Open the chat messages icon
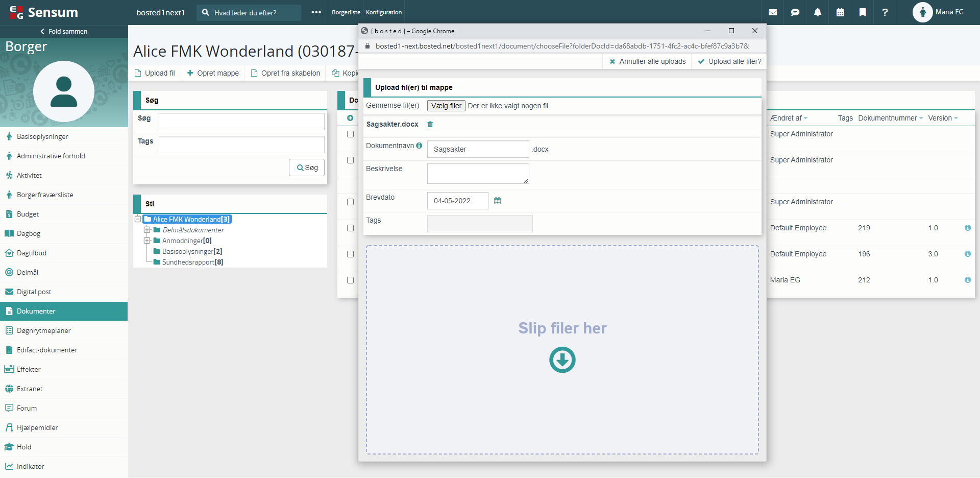 coord(795,12)
